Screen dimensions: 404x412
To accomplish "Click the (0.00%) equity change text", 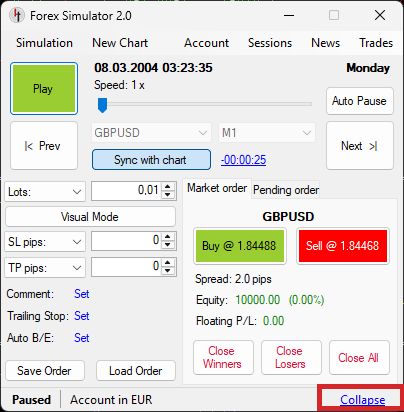I will tap(306, 300).
